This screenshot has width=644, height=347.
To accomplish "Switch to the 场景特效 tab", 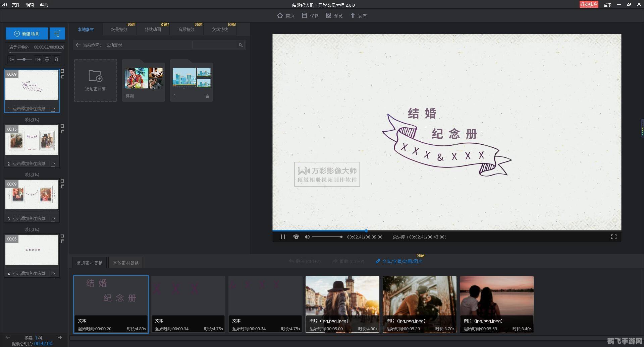I will pos(119,29).
